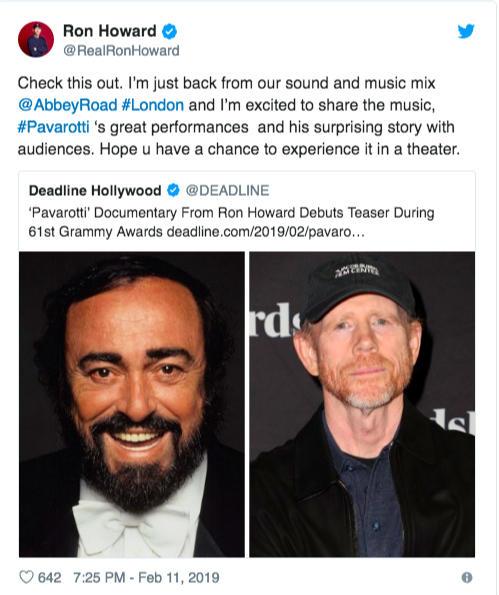Click Ron Howard's verified badge
This screenshot has height=595, width=499.
tap(169, 31)
